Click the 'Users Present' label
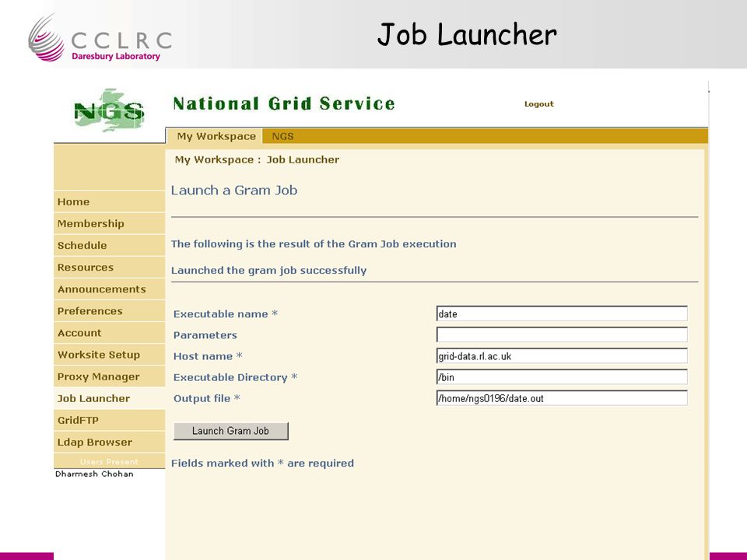 click(x=109, y=461)
